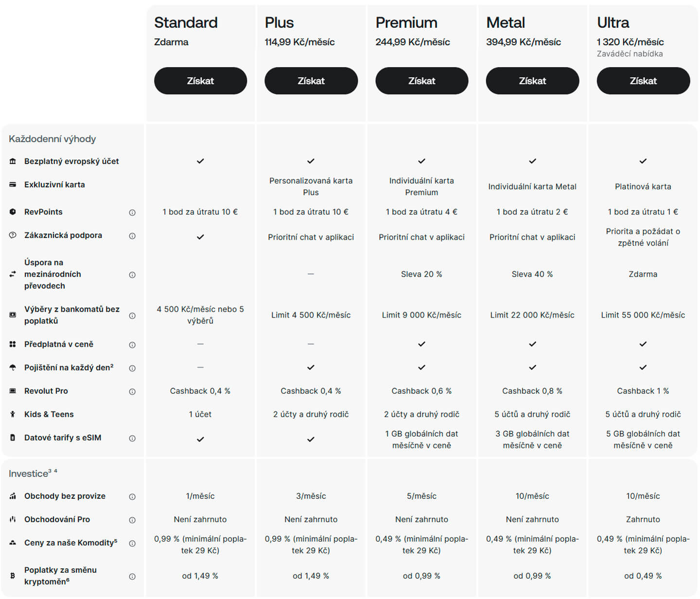Open the RevPoints info icon
Viewport: 700px width, 599px height.
point(132,212)
